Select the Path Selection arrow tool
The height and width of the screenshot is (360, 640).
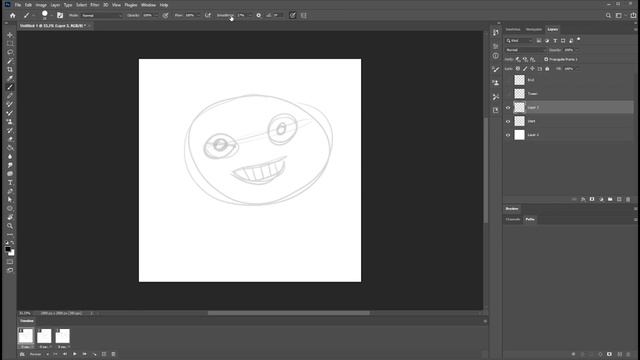pos(10,200)
